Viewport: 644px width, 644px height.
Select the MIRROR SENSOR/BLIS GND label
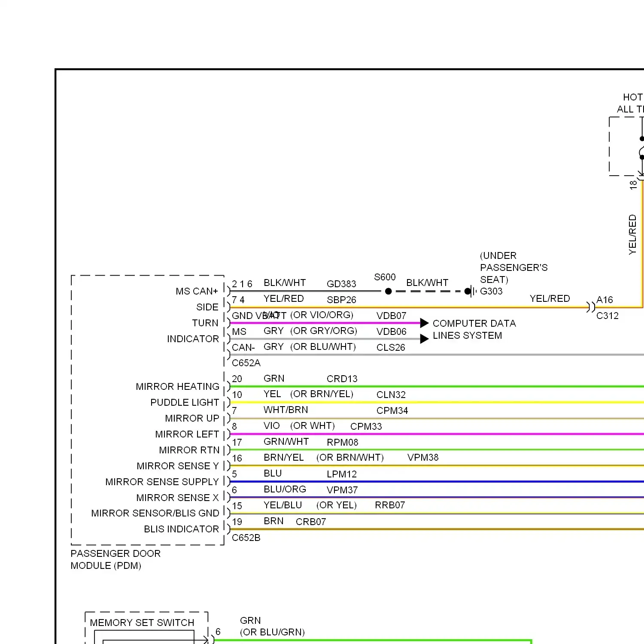[155, 513]
